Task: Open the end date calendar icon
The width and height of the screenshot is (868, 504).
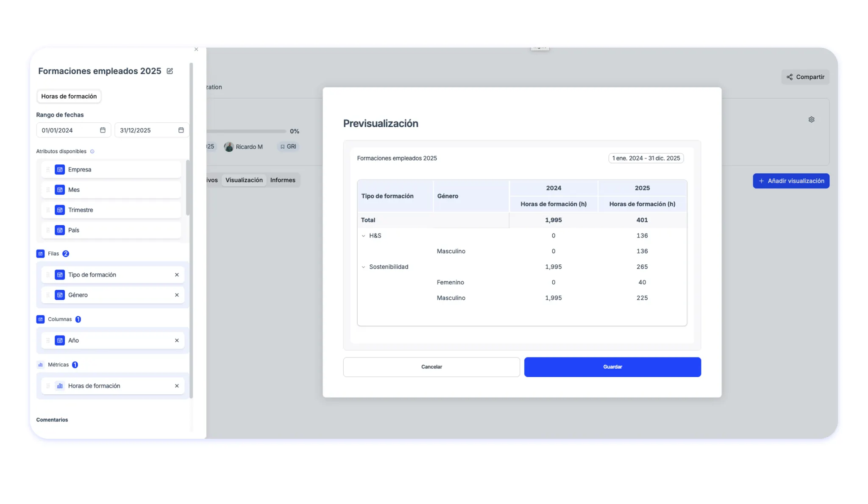Action: pyautogui.click(x=181, y=130)
